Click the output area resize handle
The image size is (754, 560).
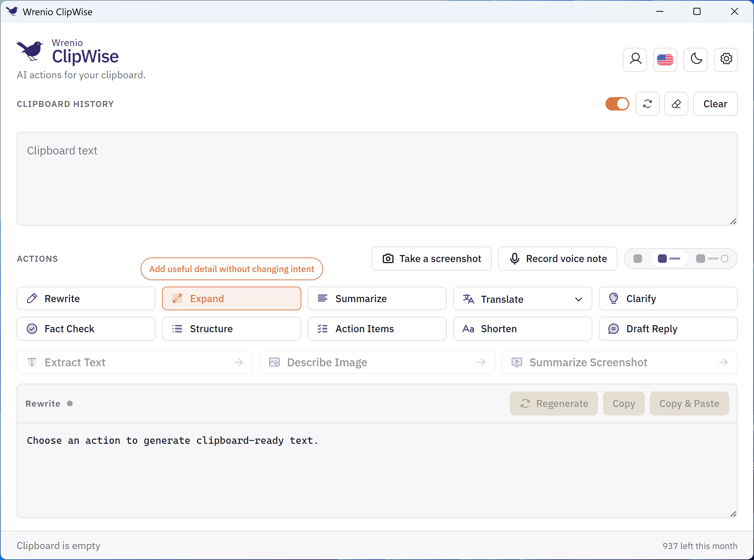(x=733, y=514)
